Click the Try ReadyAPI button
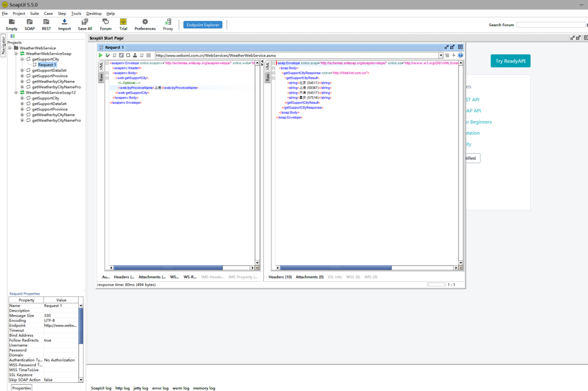This screenshot has height=391, width=588. (510, 61)
